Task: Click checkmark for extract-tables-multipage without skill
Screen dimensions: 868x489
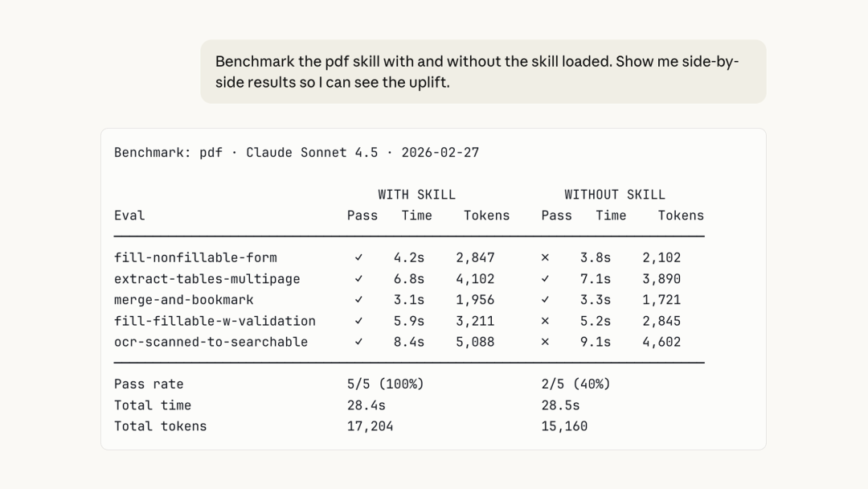Action: (545, 278)
